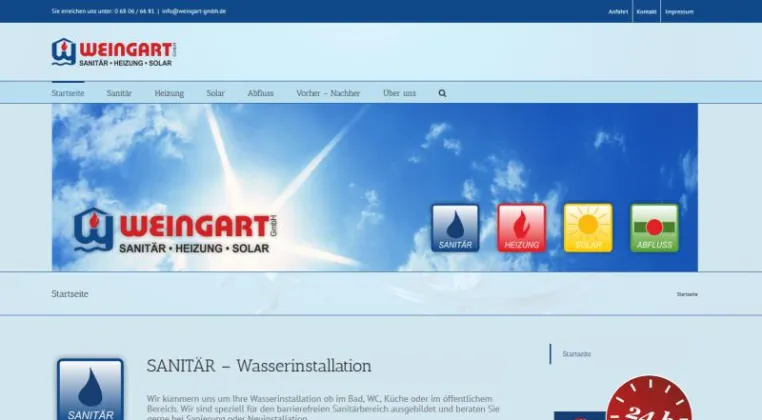This screenshot has width=762, height=420.
Task: Click the large Weingart logo in the banner
Action: pyautogui.click(x=176, y=231)
